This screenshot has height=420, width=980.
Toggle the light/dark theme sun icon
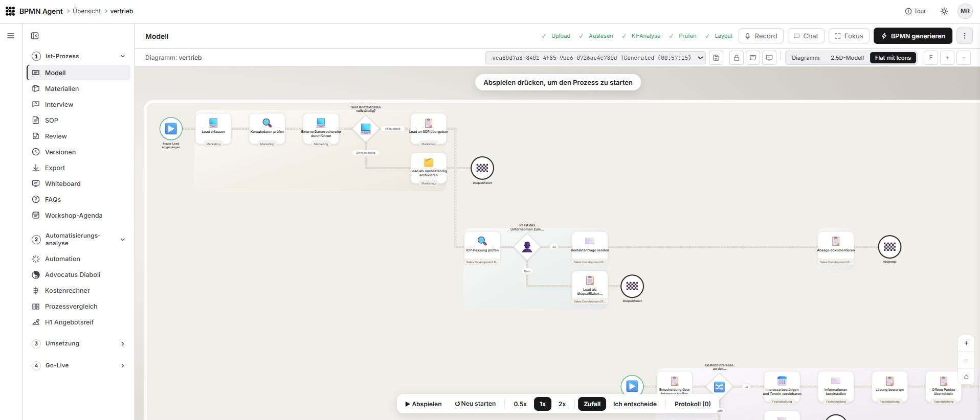944,11
